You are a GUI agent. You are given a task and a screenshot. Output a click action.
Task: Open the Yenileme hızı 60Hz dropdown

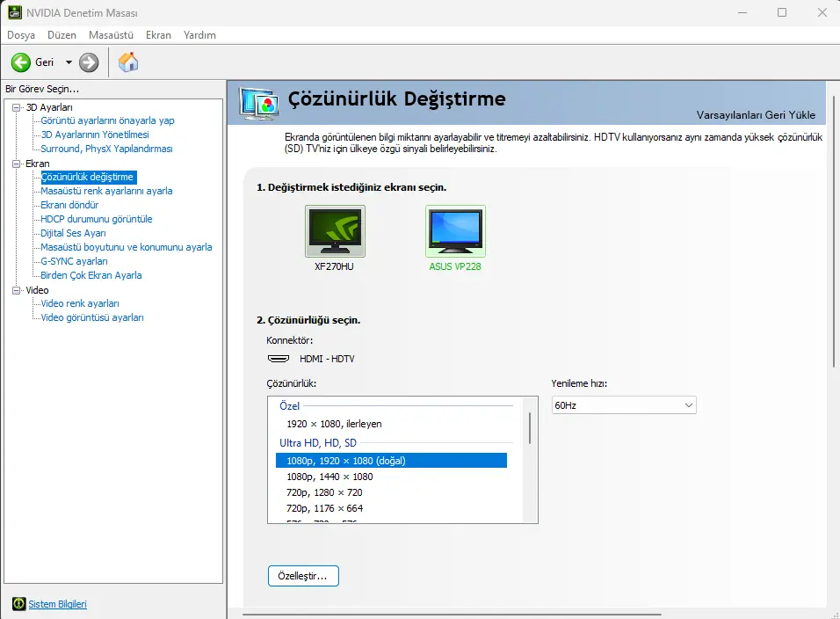pyautogui.click(x=624, y=405)
